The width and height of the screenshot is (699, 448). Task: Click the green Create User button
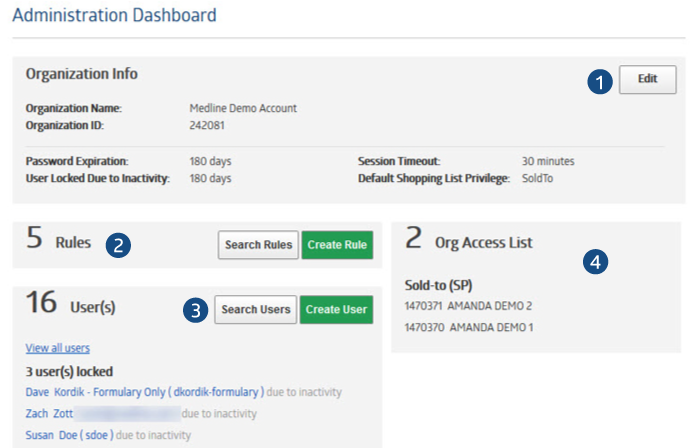337,310
